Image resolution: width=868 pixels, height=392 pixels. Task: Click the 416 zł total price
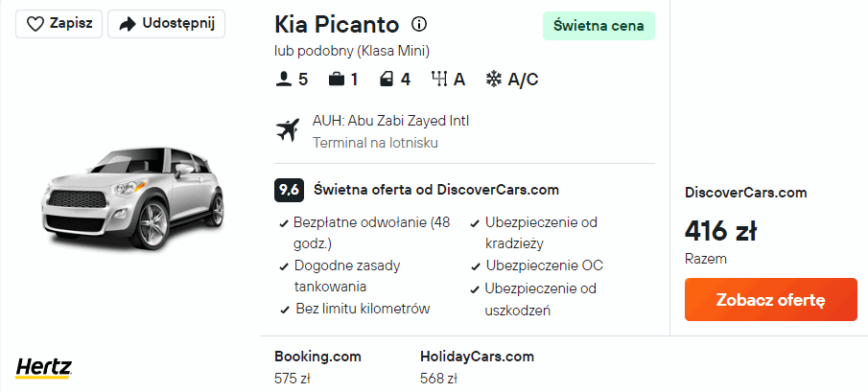(x=720, y=231)
